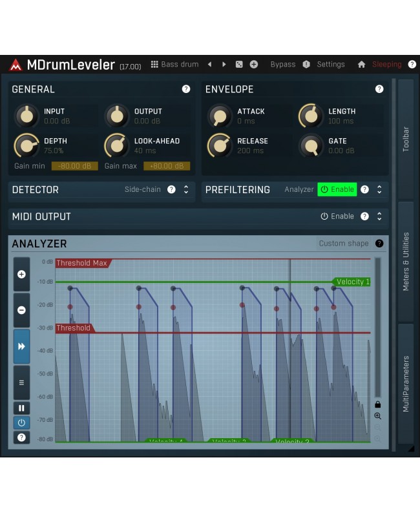Viewport: 420px width, 513px height.
Task: Click the INPUT 0.00 dB value
Action: [57, 121]
